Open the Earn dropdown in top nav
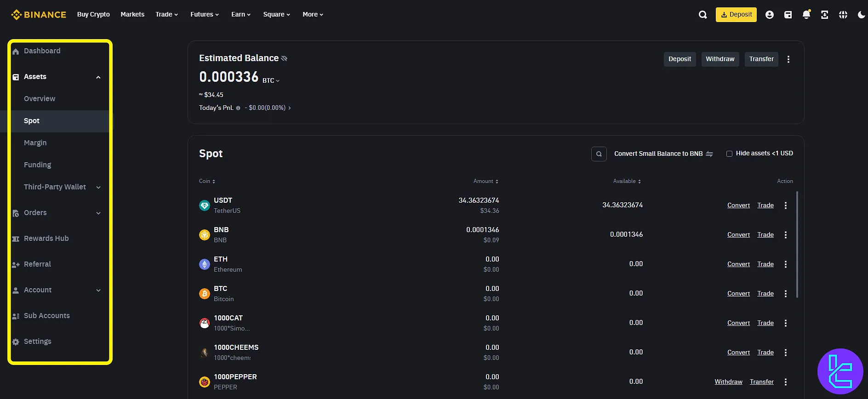 point(241,15)
